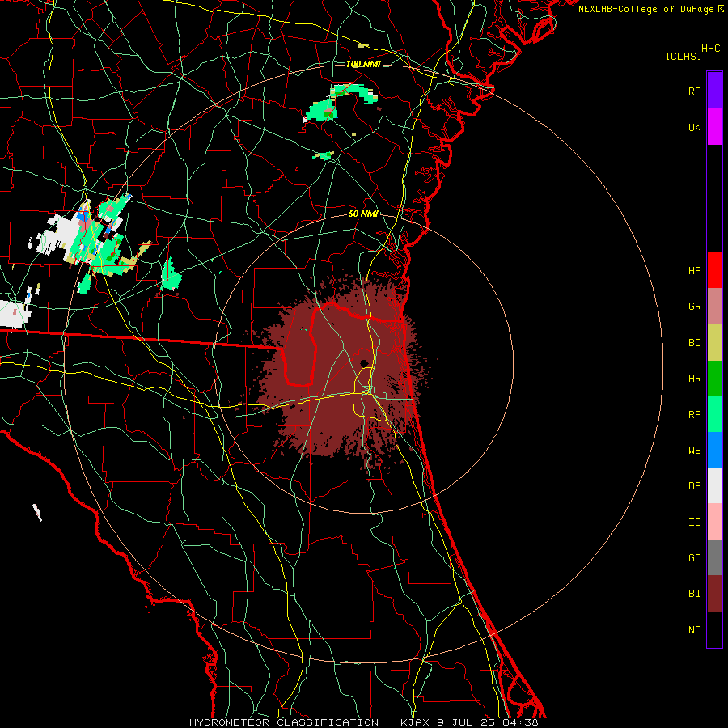Click the 9 JUL 25 date stamp

(467, 722)
